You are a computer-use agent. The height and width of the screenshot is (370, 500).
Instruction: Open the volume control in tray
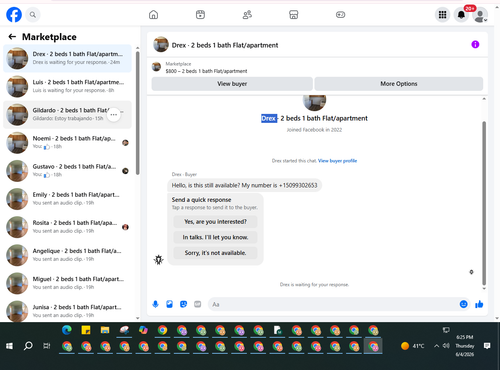click(x=446, y=346)
